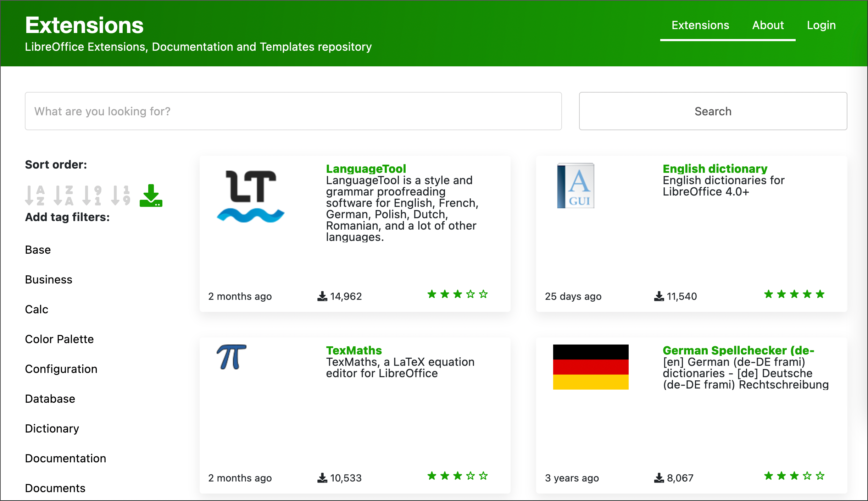The height and width of the screenshot is (501, 868).
Task: Click German Spellchecker star rating
Action: (x=794, y=476)
